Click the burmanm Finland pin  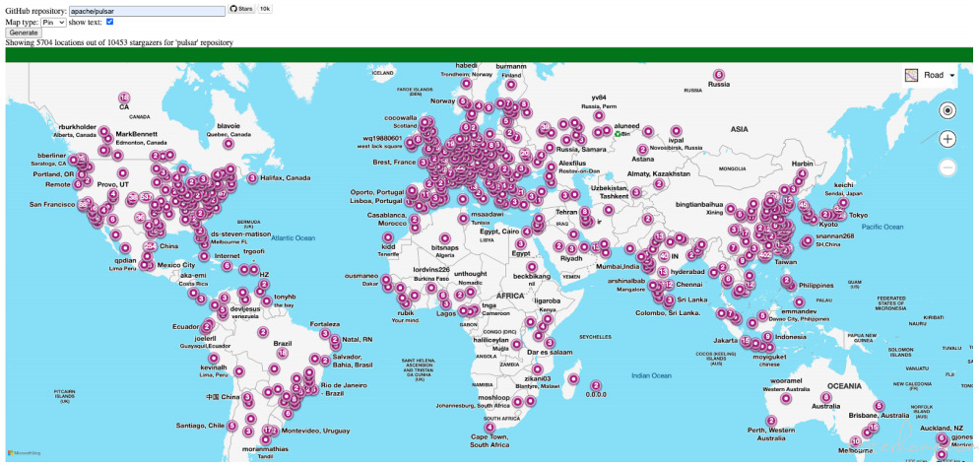tap(511, 84)
